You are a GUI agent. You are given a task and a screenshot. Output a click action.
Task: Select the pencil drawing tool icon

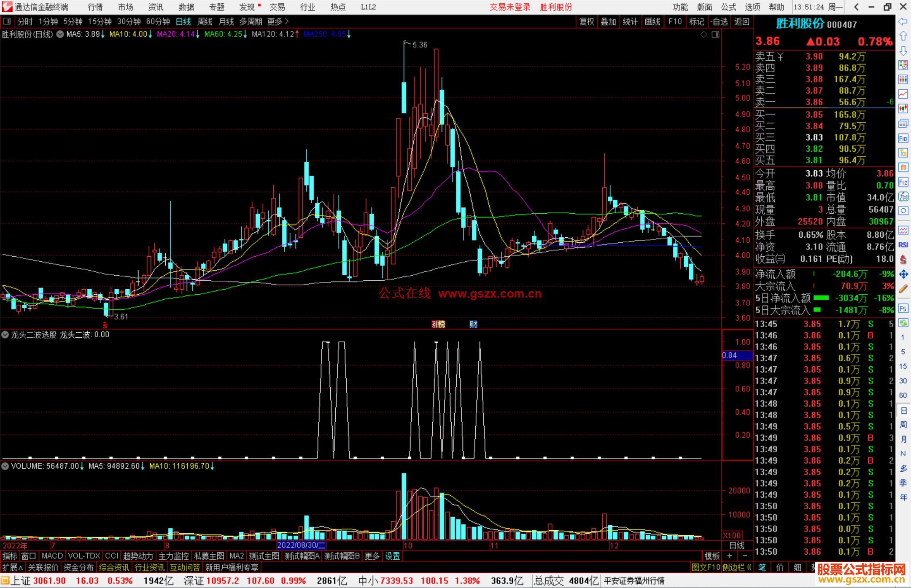(903, 289)
